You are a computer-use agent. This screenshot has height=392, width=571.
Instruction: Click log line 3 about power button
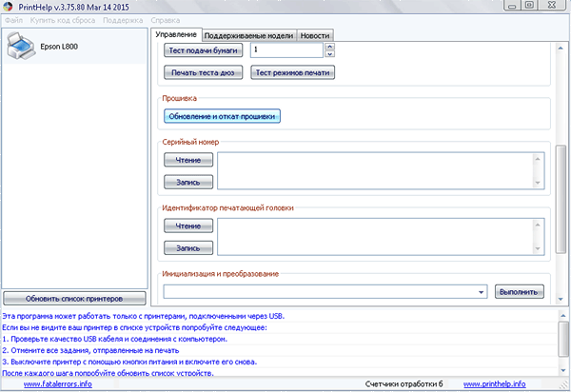pos(129,362)
